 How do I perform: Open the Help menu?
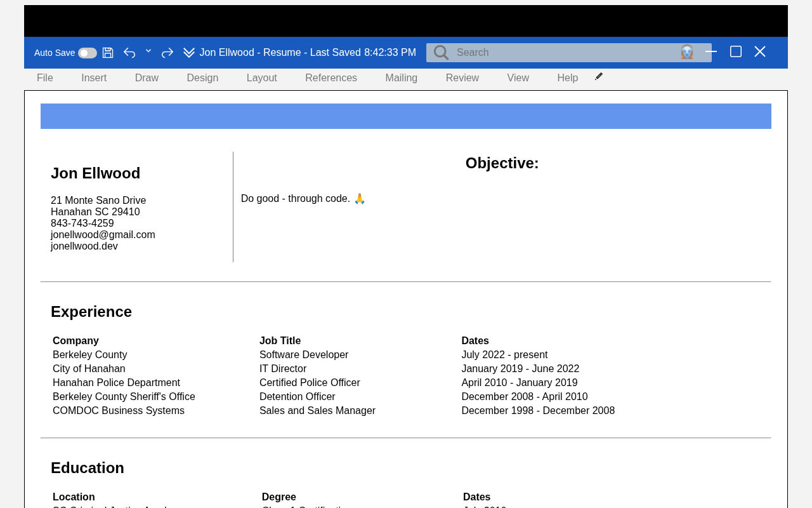coord(568,78)
